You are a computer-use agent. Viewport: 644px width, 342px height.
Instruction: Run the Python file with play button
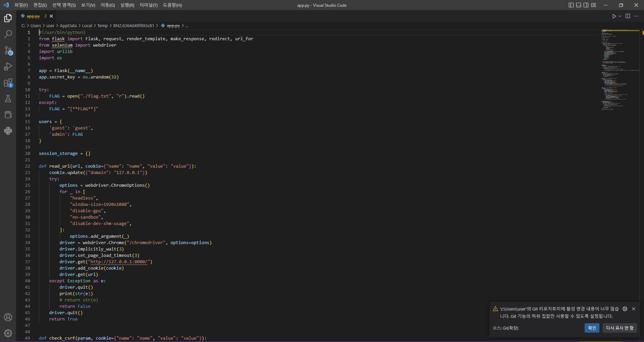[614, 16]
